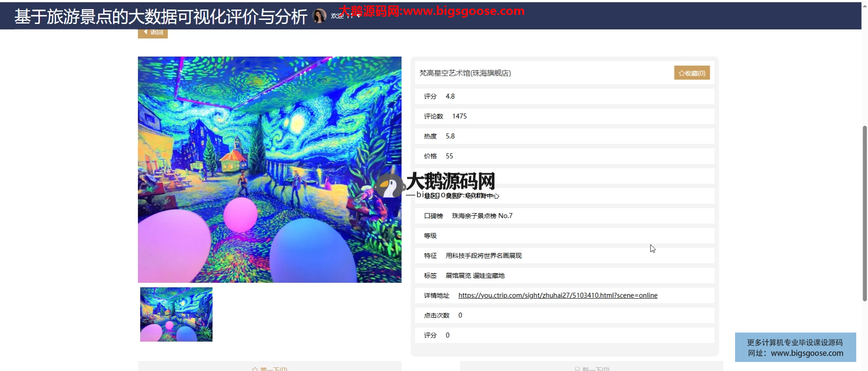The image size is (868, 371).
Task: Click the 点击次数 click count row
Action: (564, 315)
